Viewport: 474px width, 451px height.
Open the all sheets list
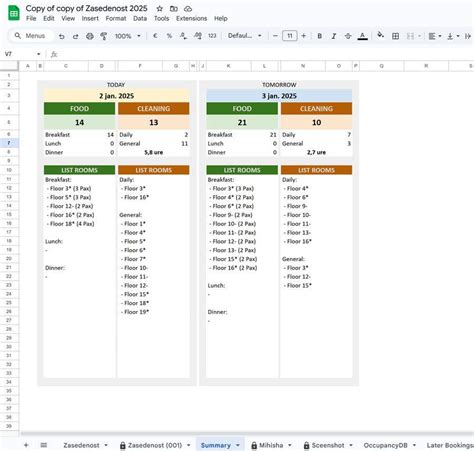(44, 445)
